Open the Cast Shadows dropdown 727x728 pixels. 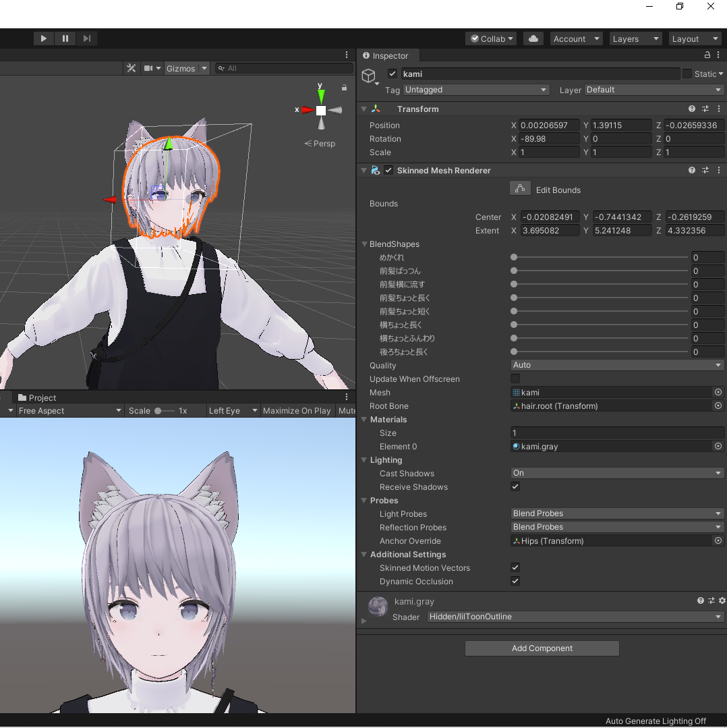pos(616,473)
